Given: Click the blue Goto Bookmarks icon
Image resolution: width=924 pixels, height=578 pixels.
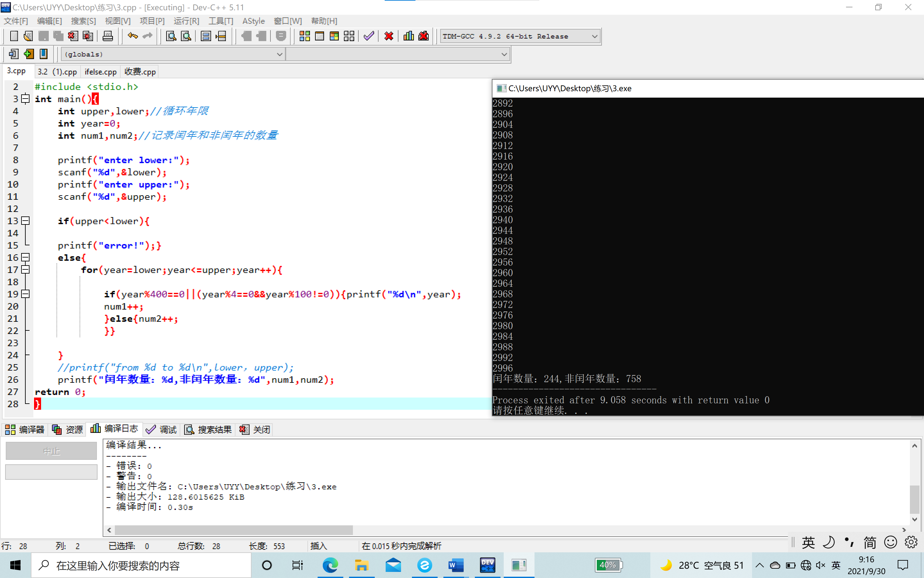Looking at the screenshot, I should point(44,54).
